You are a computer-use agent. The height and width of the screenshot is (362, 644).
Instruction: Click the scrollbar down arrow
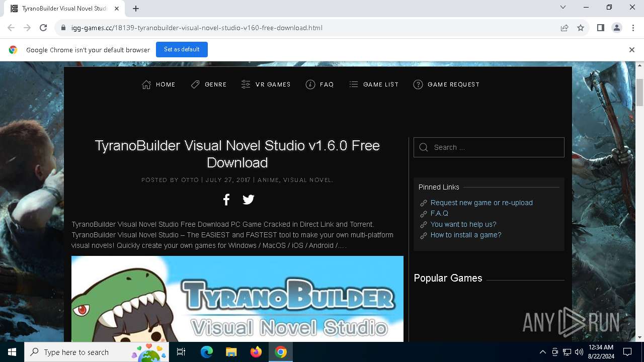click(x=640, y=337)
